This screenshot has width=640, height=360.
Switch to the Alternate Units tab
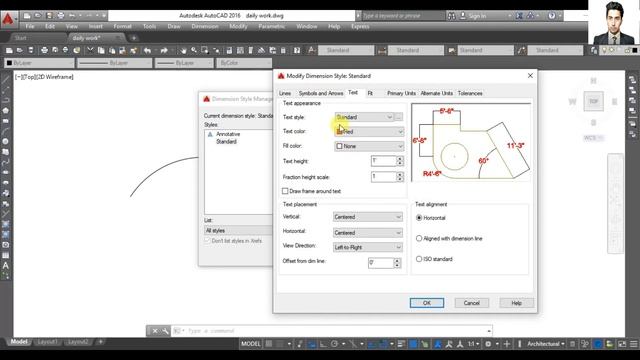pyautogui.click(x=436, y=93)
